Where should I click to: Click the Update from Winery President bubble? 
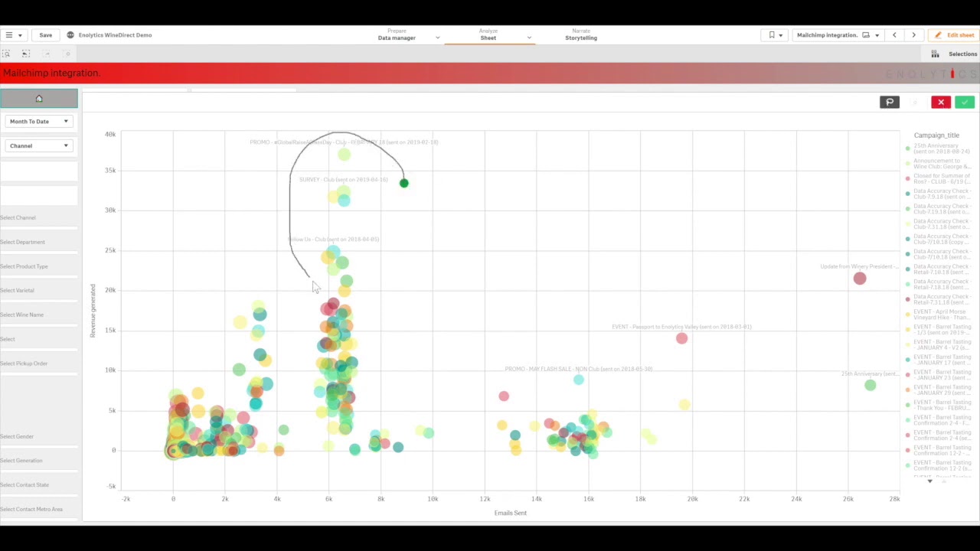860,279
